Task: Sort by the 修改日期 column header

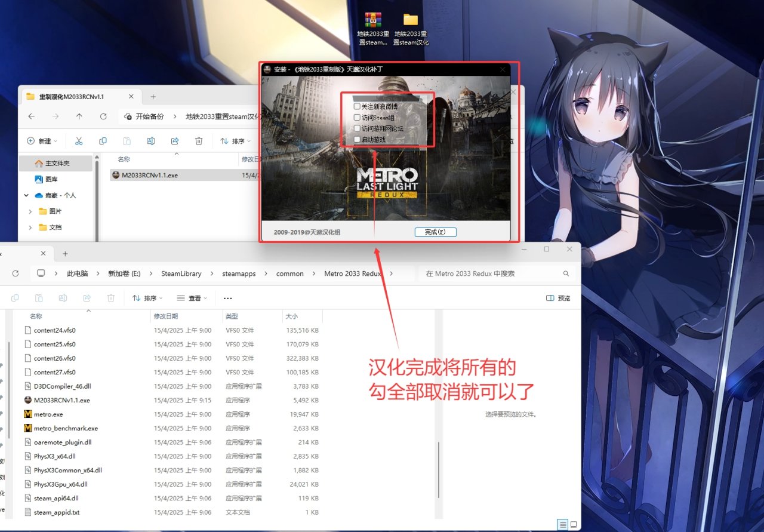Action: pos(166,316)
